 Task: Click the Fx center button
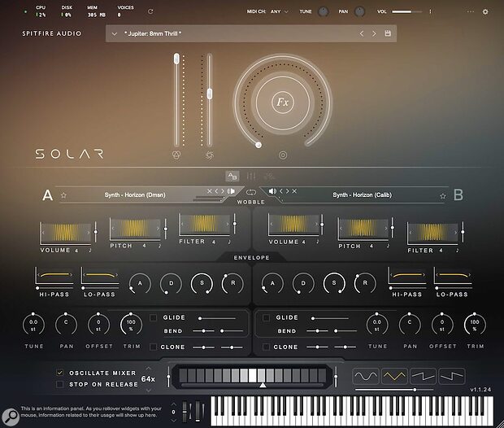point(283,103)
